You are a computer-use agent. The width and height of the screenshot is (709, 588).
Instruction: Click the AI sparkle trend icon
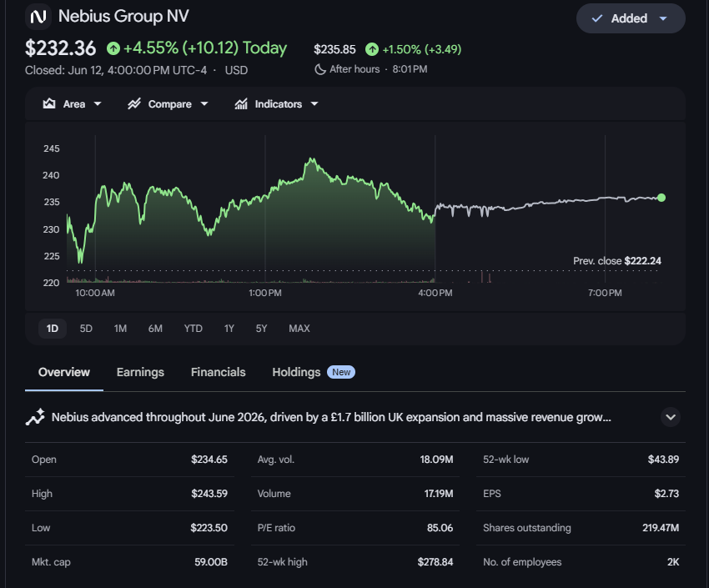[x=35, y=417]
